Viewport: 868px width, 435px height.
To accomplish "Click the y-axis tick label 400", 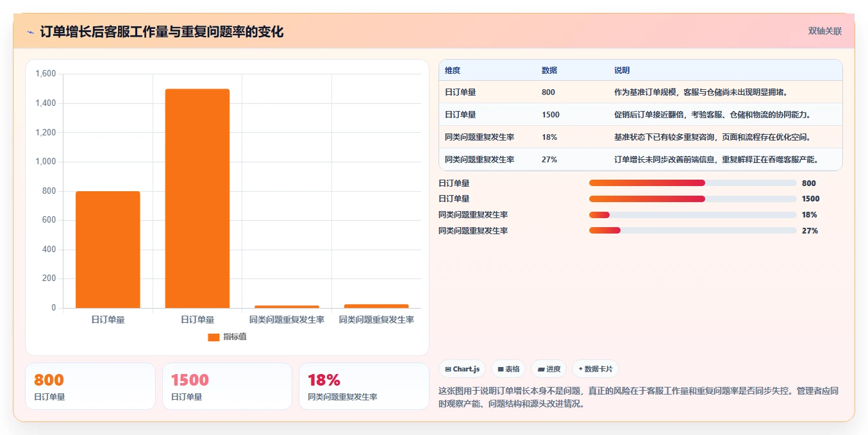I will (x=49, y=249).
